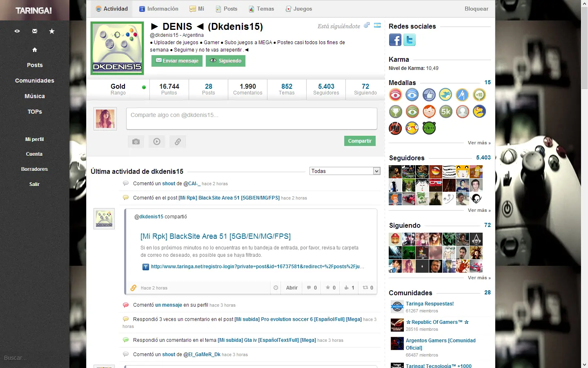Screen dimensions: 588x368
Task: Click the 28 Posts stat
Action: click(209, 89)
